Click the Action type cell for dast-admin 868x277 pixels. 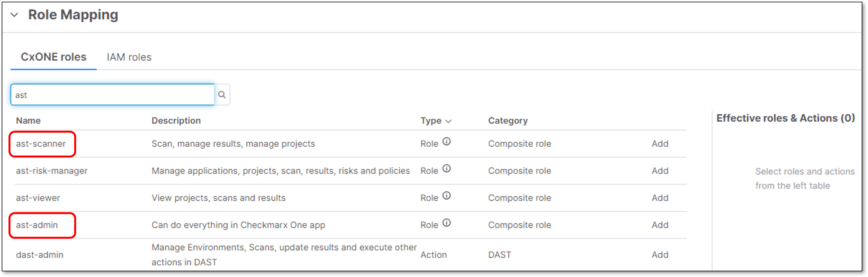[433, 255]
